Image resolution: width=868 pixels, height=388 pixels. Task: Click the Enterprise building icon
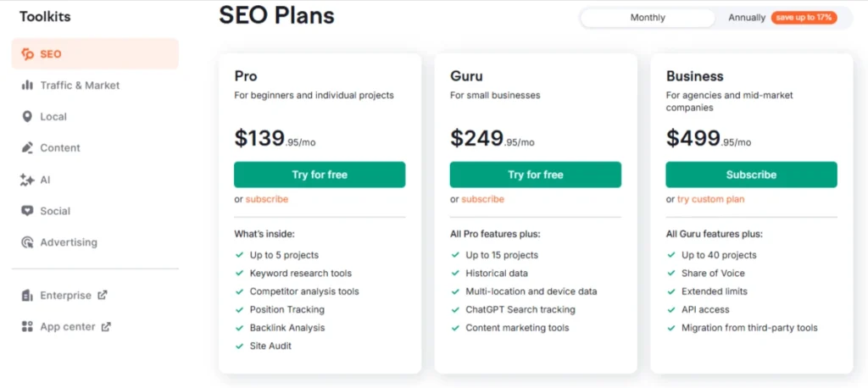tap(27, 296)
